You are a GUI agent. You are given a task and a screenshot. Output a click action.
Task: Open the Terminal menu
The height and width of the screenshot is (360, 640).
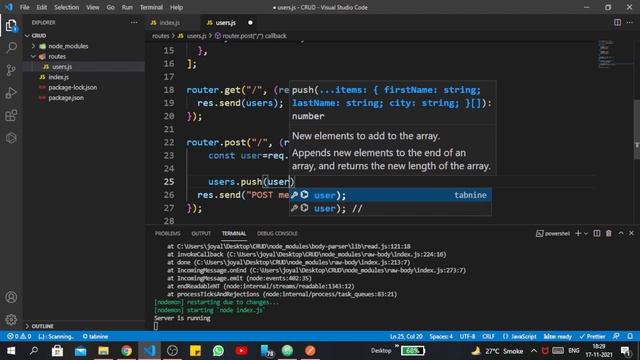click(x=151, y=7)
